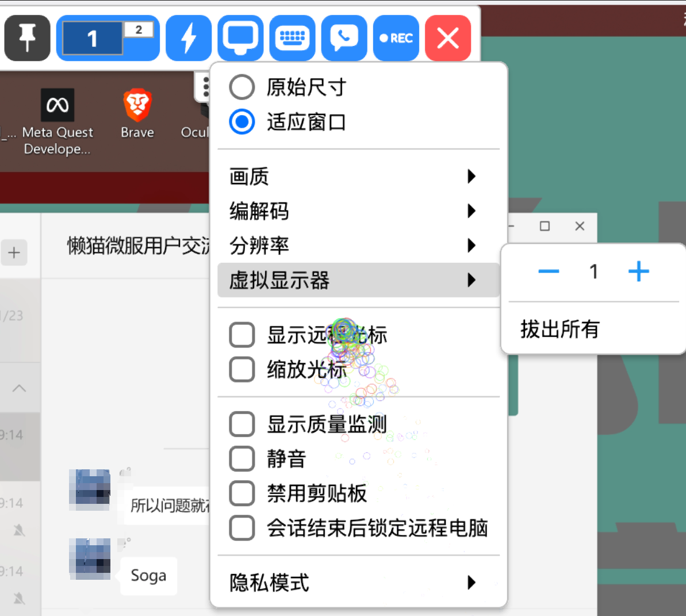Decrease virtual display count with minus

tap(549, 271)
